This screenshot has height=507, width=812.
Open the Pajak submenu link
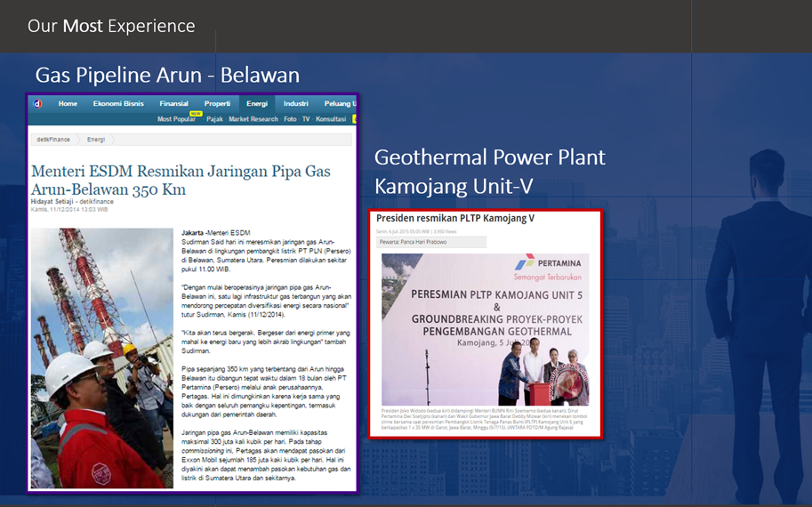214,119
